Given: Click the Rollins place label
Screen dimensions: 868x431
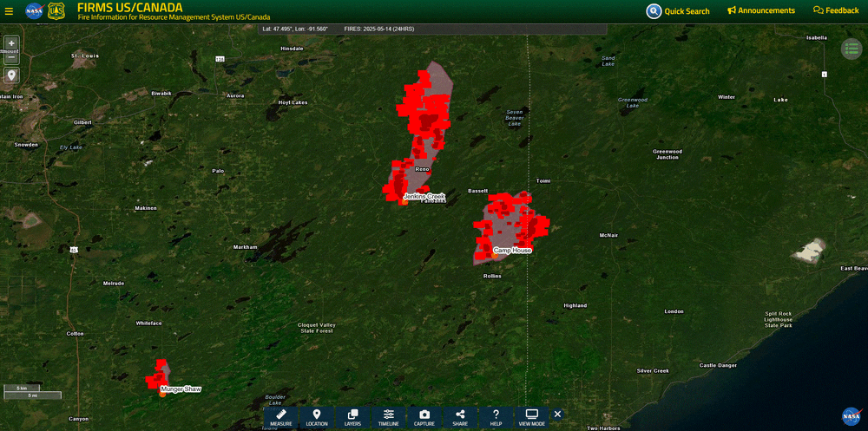Looking at the screenshot, I should (492, 276).
